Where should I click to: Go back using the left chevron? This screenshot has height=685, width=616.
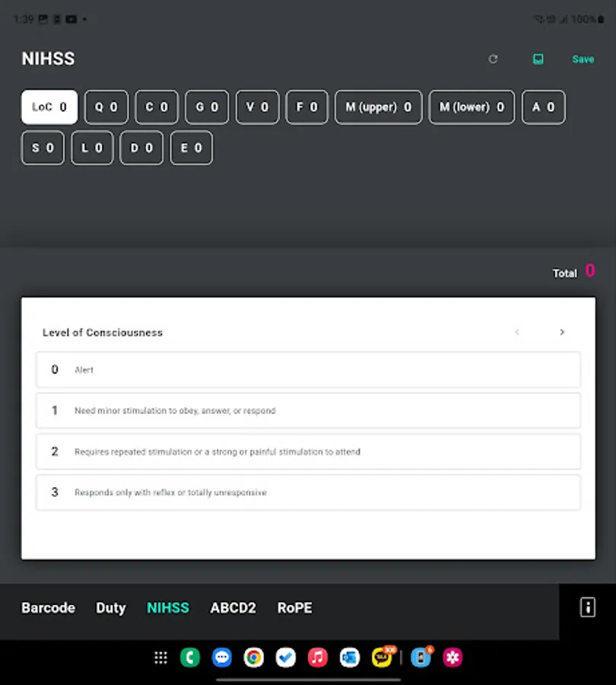click(518, 332)
